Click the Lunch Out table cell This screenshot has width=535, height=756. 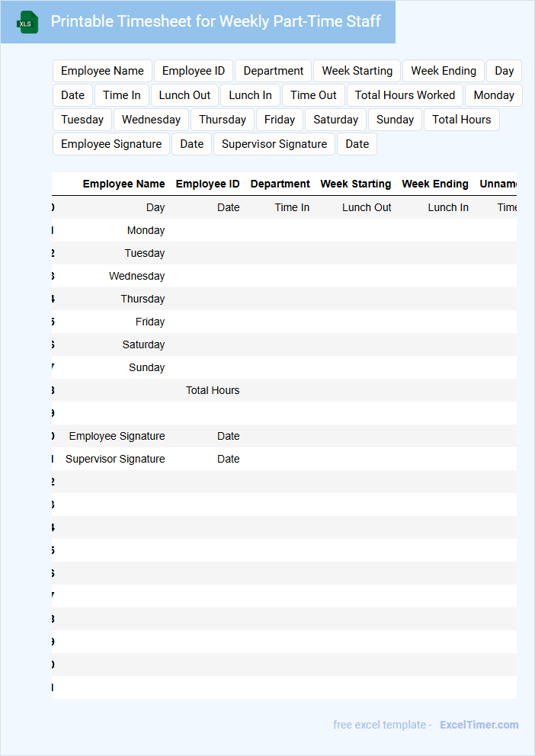coord(367,207)
